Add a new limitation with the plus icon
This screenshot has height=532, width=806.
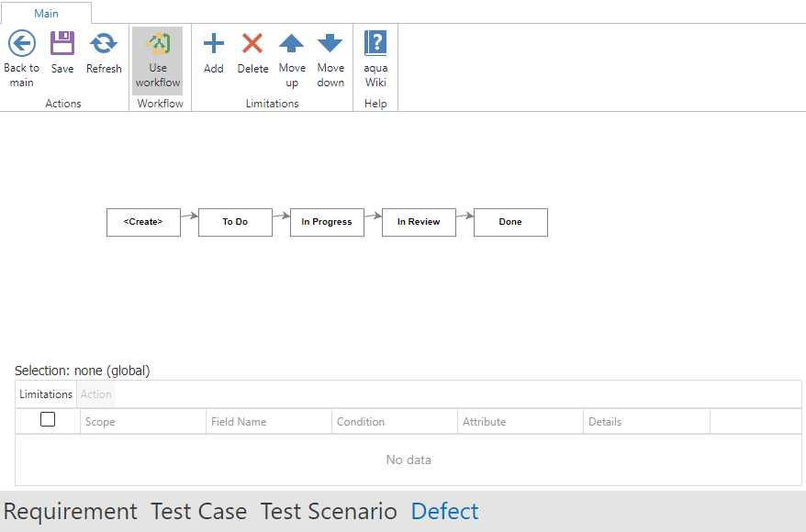tap(213, 44)
